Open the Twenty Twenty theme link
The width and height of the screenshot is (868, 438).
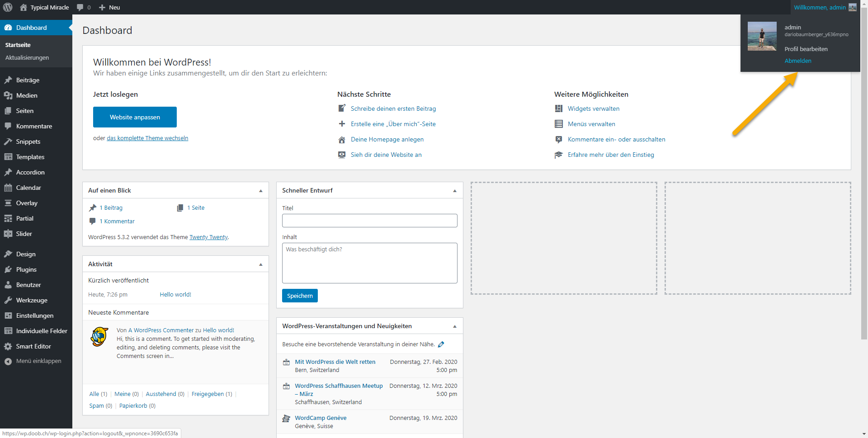[208, 237]
